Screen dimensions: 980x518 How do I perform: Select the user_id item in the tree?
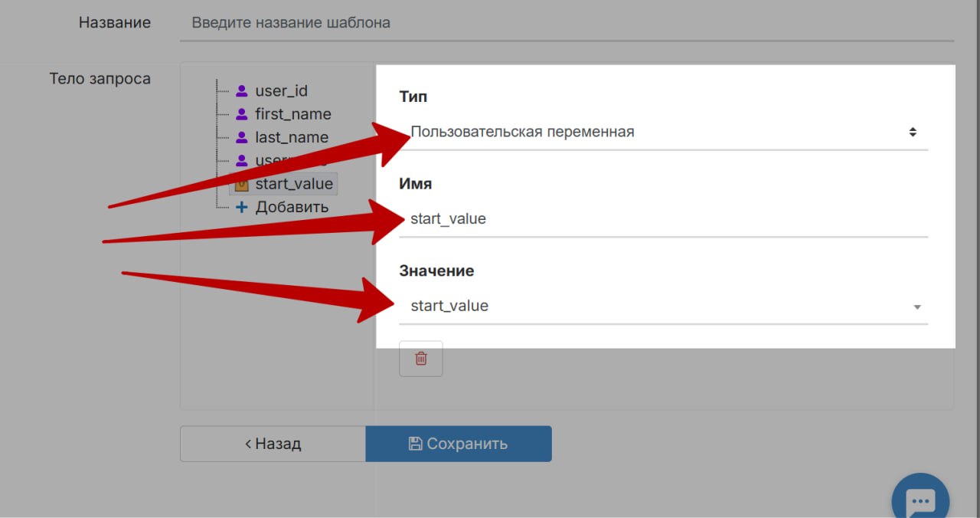click(x=281, y=91)
